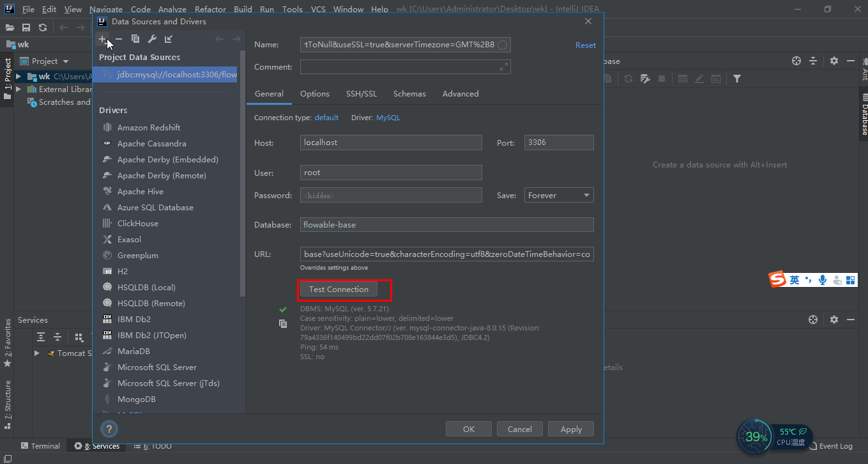Click the filter funnel icon in the Database toolbar
Screen dimensions: 868x464
[x=737, y=79]
